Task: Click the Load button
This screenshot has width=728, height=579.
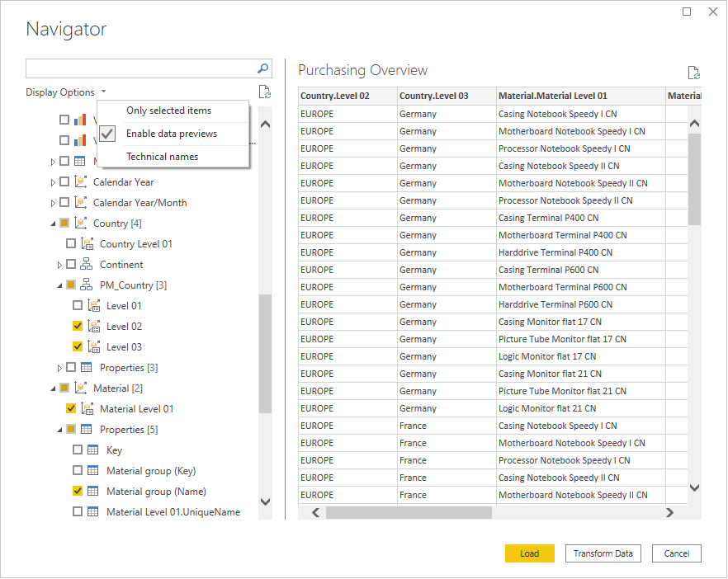Action: 529,553
